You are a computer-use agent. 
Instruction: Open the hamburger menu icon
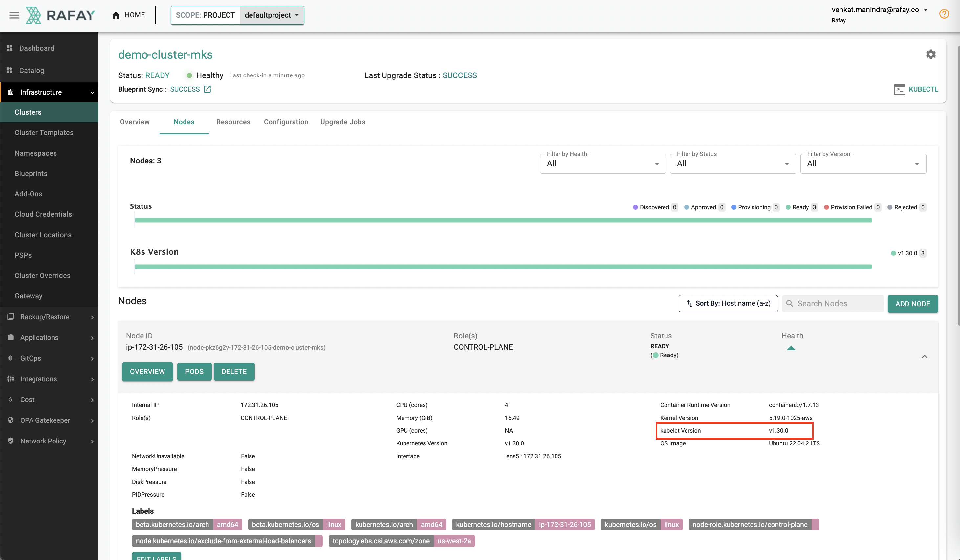click(14, 15)
